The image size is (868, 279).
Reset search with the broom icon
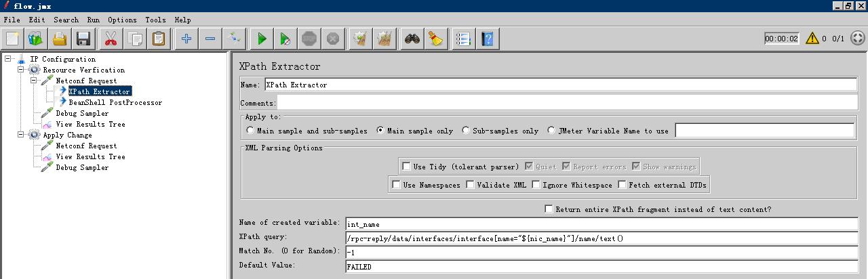tap(436, 39)
